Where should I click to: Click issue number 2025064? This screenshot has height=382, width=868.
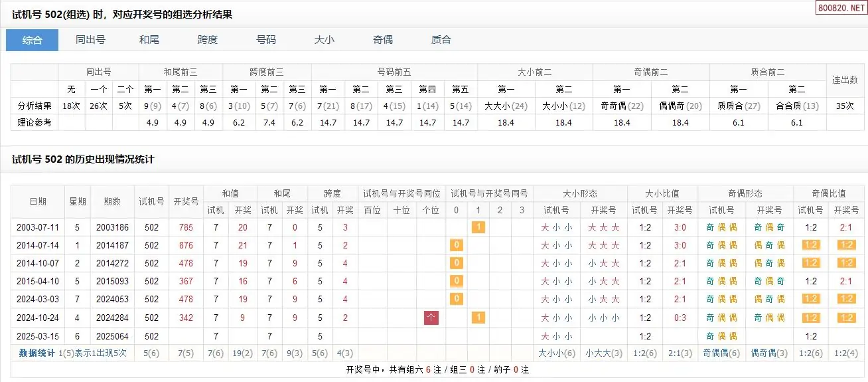click(x=112, y=336)
